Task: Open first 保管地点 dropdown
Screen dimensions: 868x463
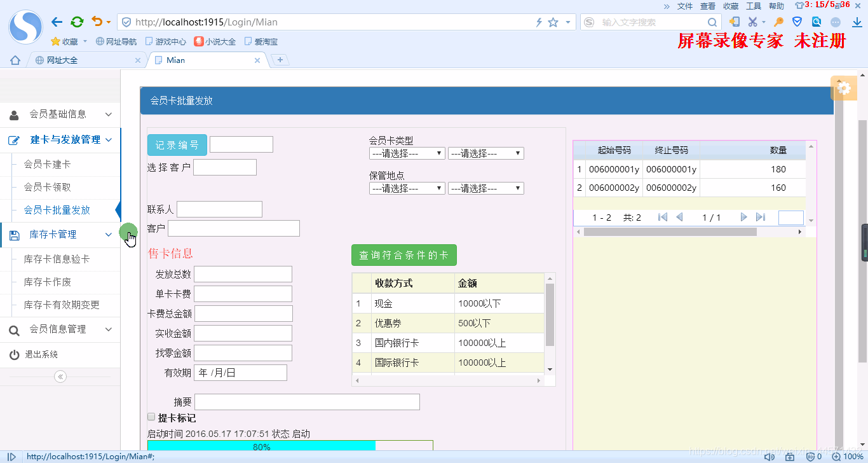Action: (x=407, y=188)
